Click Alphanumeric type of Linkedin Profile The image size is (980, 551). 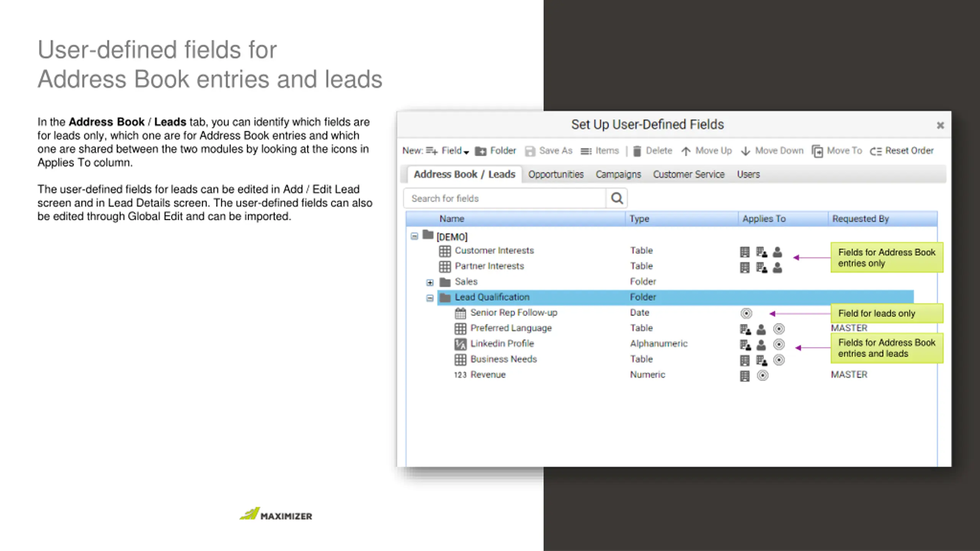[658, 344]
